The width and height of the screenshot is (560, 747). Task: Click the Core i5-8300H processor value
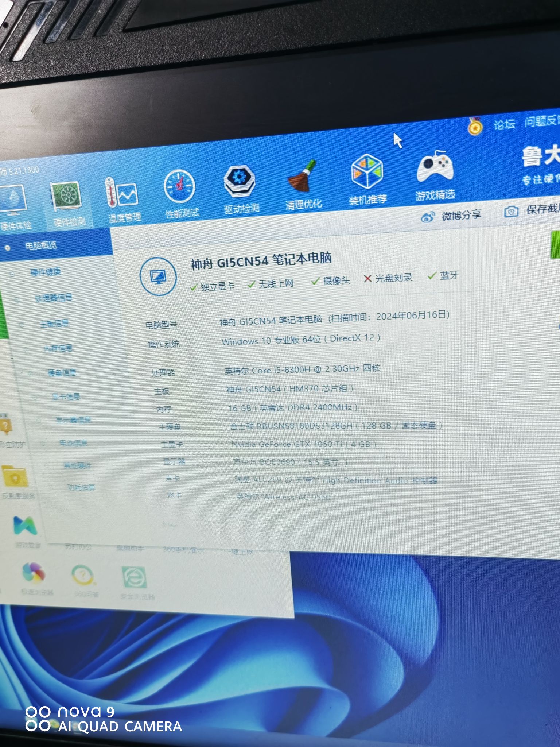pos(302,369)
